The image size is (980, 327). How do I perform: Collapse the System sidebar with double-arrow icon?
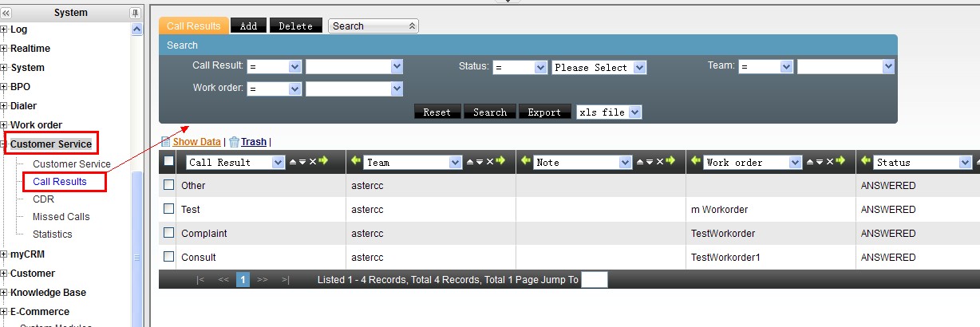click(x=6, y=14)
